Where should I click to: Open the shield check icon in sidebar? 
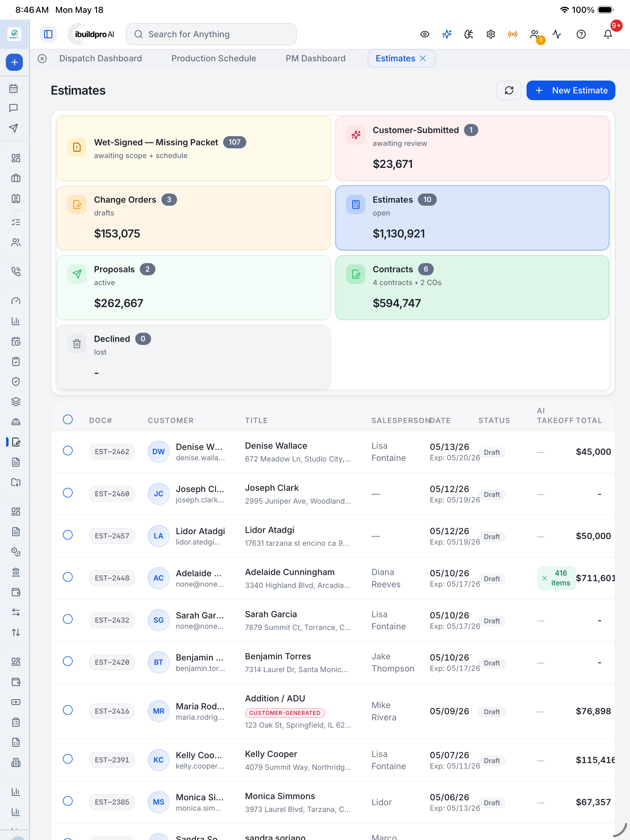click(x=16, y=381)
